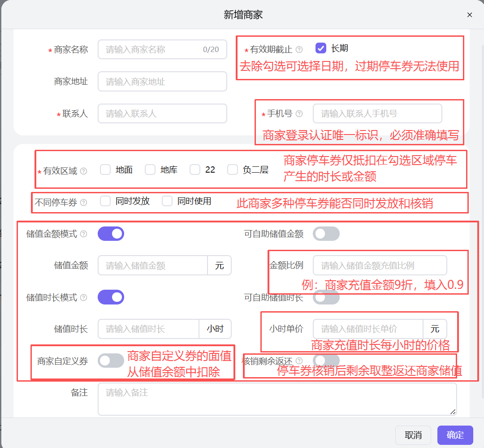This screenshot has height=448, width=484.
Task: Enable the 同时发放 option
Action: 106,201
